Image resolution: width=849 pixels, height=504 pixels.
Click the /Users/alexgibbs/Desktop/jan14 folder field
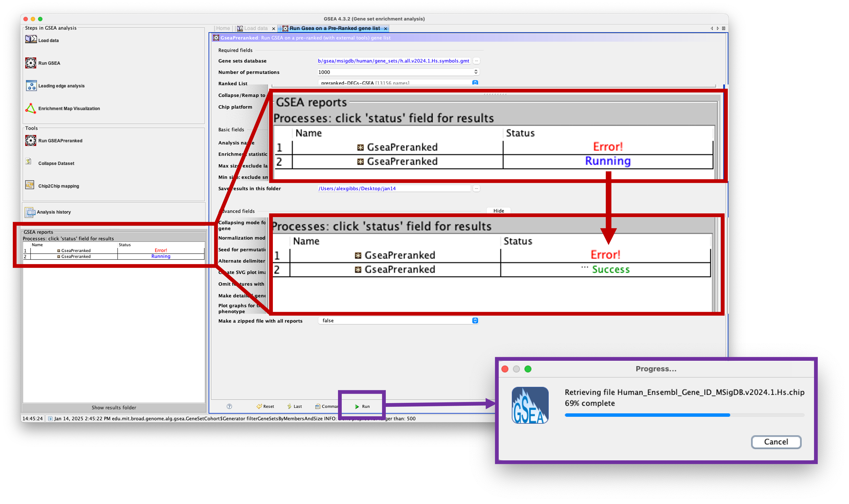394,188
